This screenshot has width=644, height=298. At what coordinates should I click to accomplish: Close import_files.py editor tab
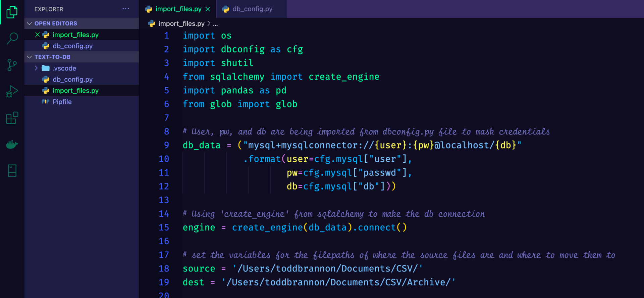(208, 9)
